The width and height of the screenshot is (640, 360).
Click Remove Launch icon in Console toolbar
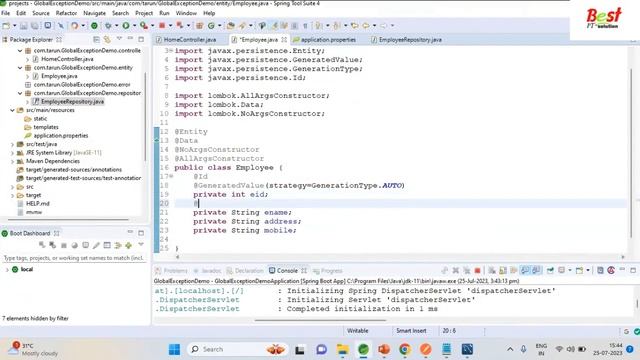456,270
